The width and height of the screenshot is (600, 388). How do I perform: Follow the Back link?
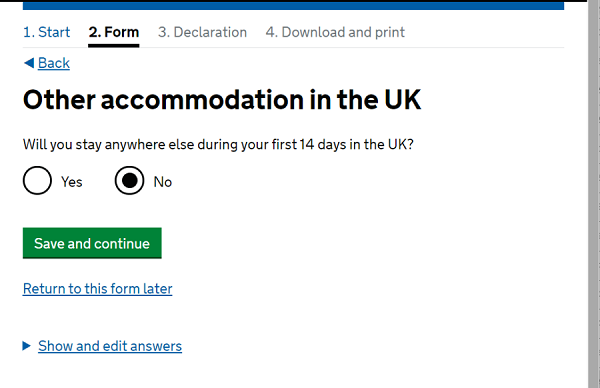(54, 63)
